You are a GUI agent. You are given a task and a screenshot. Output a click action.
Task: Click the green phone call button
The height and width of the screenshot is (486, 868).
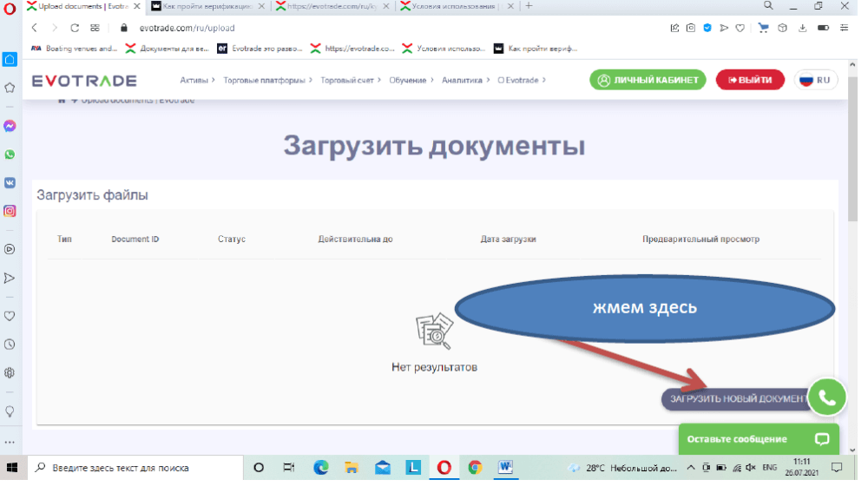pos(826,397)
